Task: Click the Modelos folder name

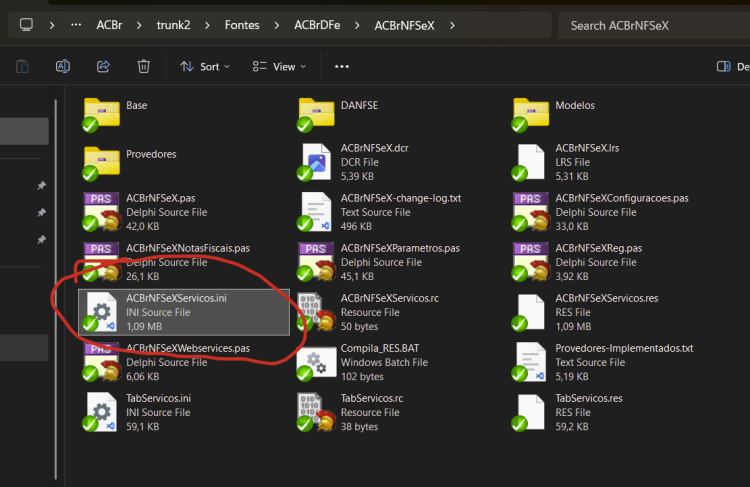Action: pyautogui.click(x=575, y=105)
